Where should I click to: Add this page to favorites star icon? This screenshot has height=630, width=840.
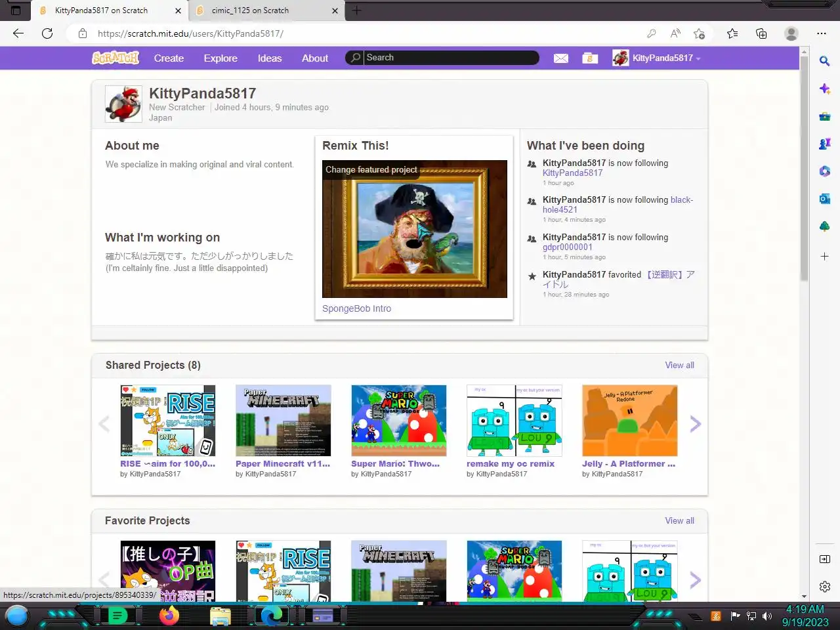click(x=700, y=33)
